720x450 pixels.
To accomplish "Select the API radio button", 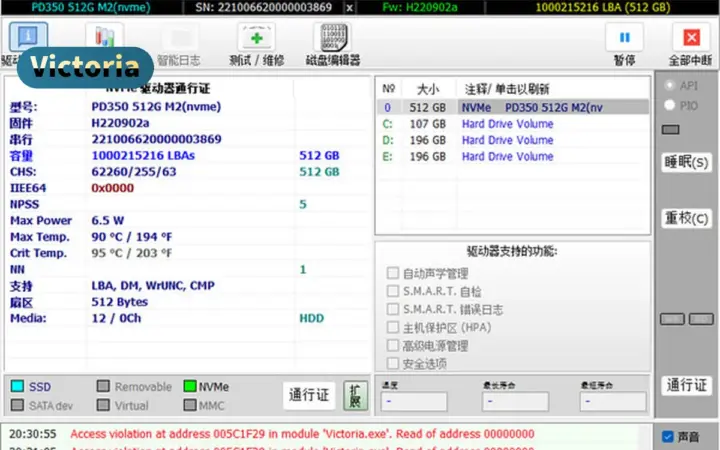I will coord(669,85).
